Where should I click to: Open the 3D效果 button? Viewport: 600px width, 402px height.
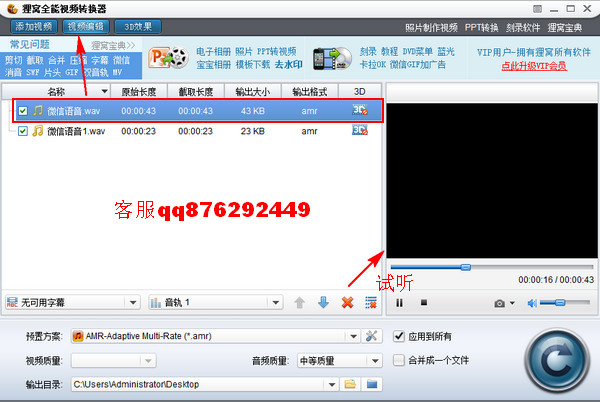coord(138,27)
